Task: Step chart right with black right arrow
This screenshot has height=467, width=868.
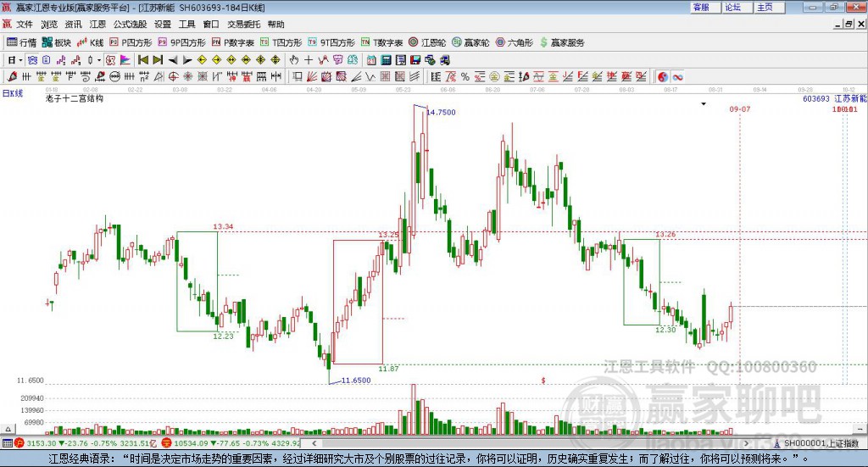Action: point(187,60)
